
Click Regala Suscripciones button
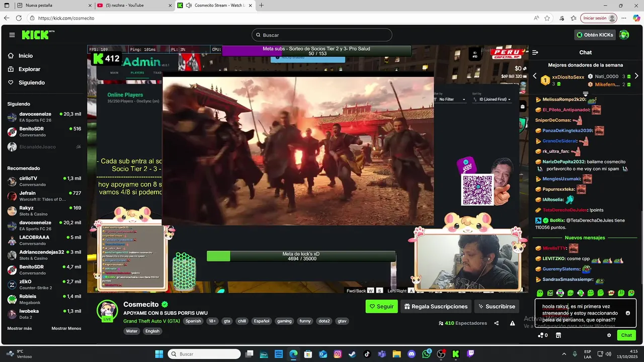[x=436, y=306]
